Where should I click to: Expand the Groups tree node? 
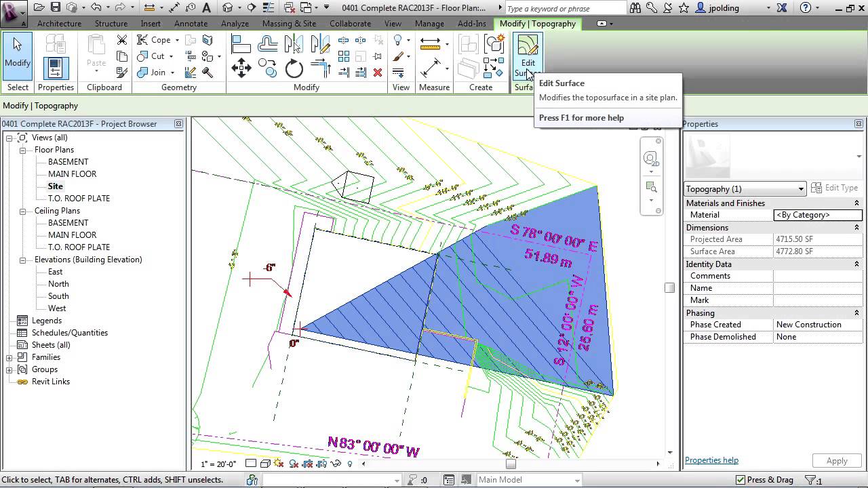(9, 369)
